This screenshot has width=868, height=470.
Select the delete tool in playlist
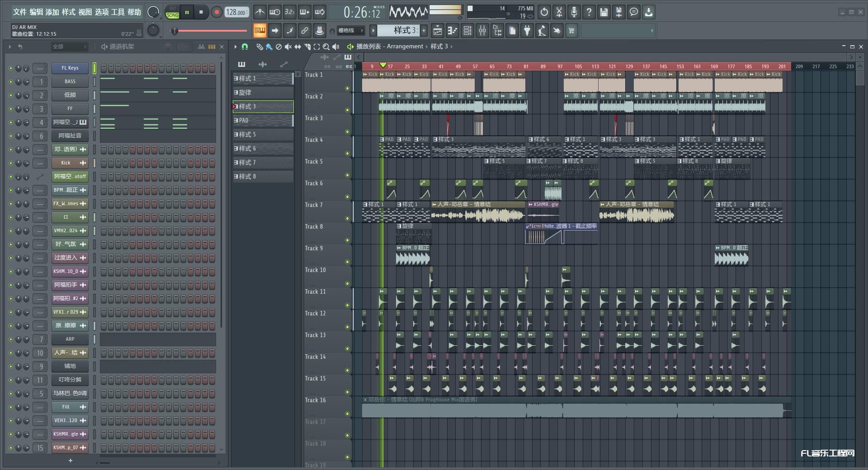(278, 47)
